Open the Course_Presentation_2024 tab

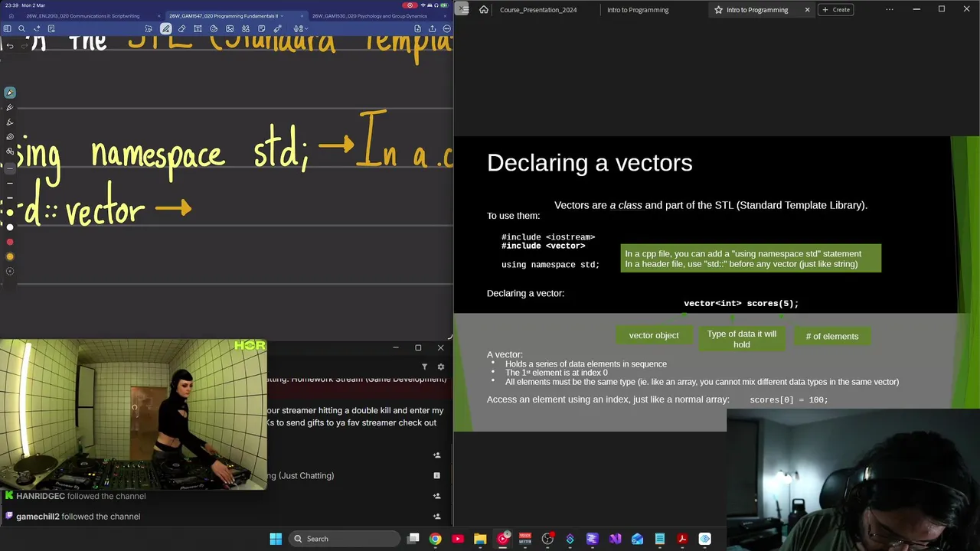pos(538,9)
